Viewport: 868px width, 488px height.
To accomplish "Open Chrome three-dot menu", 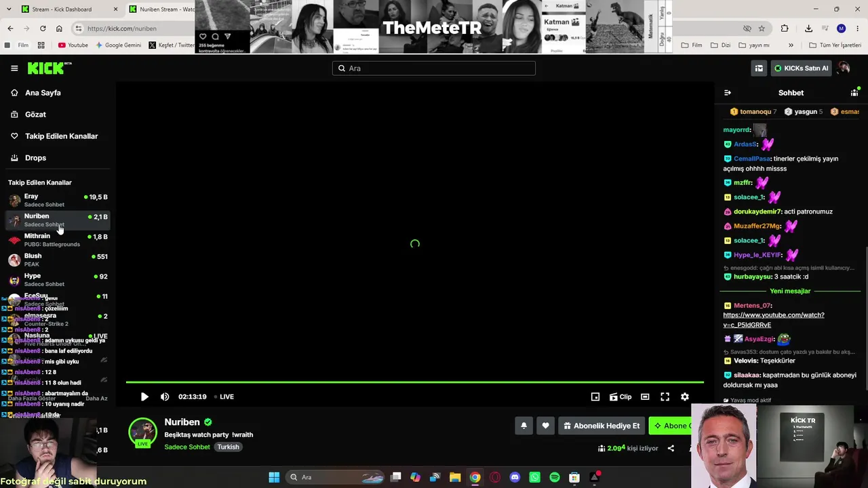I will pos(858,28).
